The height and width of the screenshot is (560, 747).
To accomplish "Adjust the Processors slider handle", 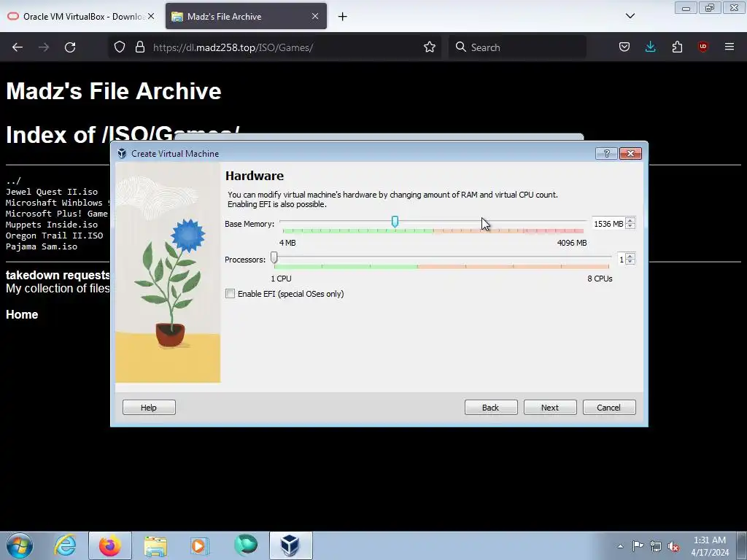I will (x=274, y=257).
